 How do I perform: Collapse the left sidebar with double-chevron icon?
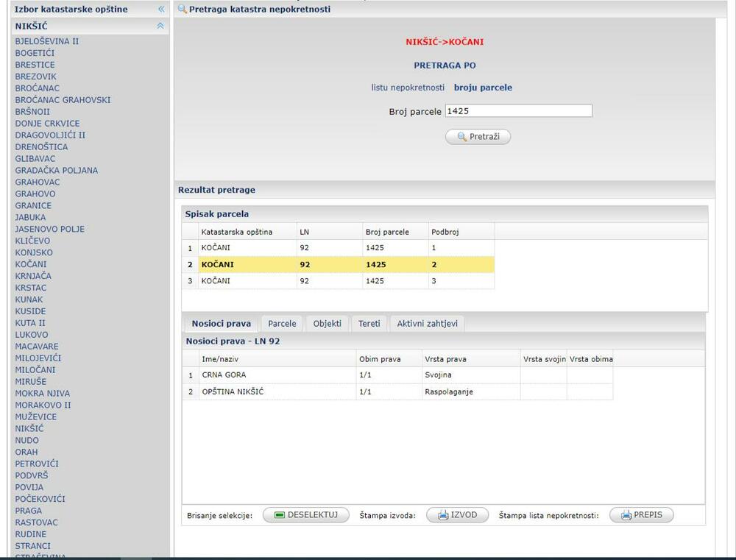coord(160,10)
